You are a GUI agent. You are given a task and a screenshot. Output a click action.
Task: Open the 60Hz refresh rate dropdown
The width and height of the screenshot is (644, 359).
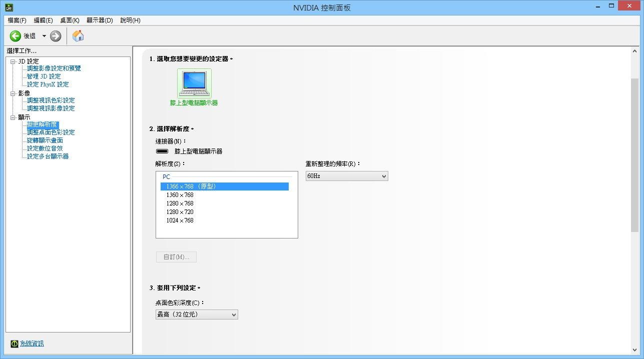(347, 176)
